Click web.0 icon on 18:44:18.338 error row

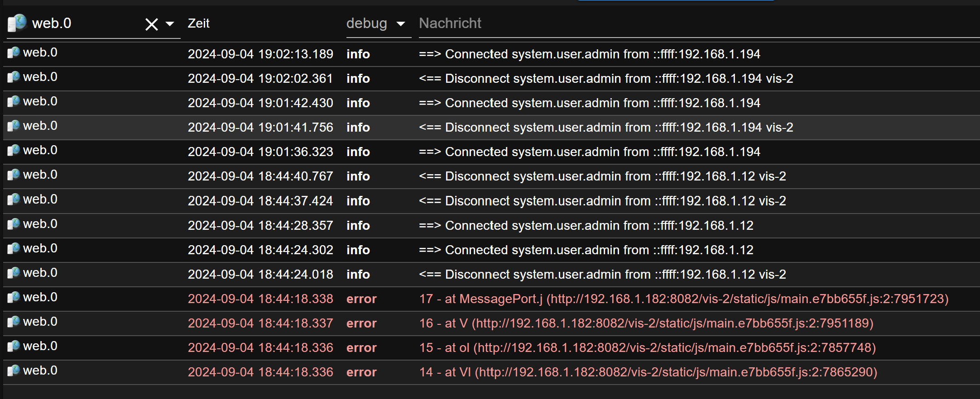pos(14,298)
